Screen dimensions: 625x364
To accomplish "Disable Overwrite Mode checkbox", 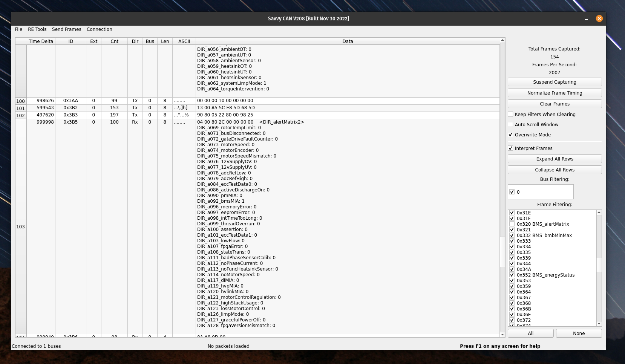I will [x=510, y=135].
